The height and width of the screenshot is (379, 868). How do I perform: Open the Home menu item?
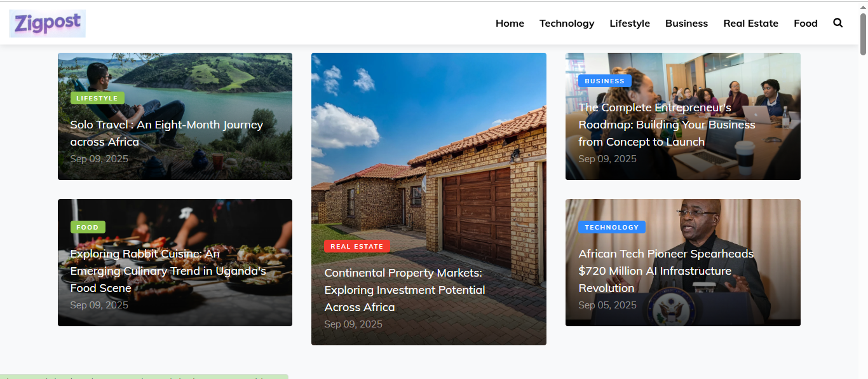(x=510, y=24)
